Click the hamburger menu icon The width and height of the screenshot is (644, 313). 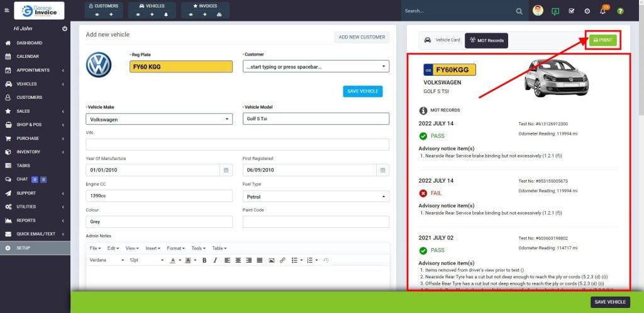tap(7, 11)
